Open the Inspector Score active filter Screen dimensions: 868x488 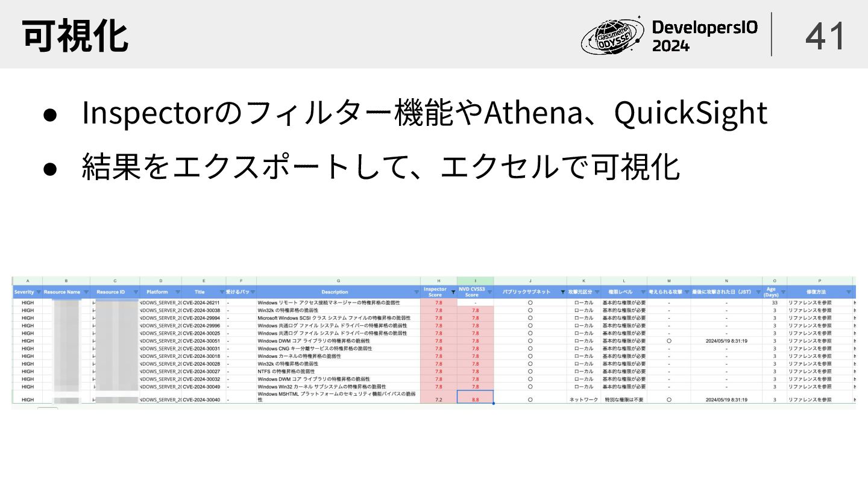453,292
